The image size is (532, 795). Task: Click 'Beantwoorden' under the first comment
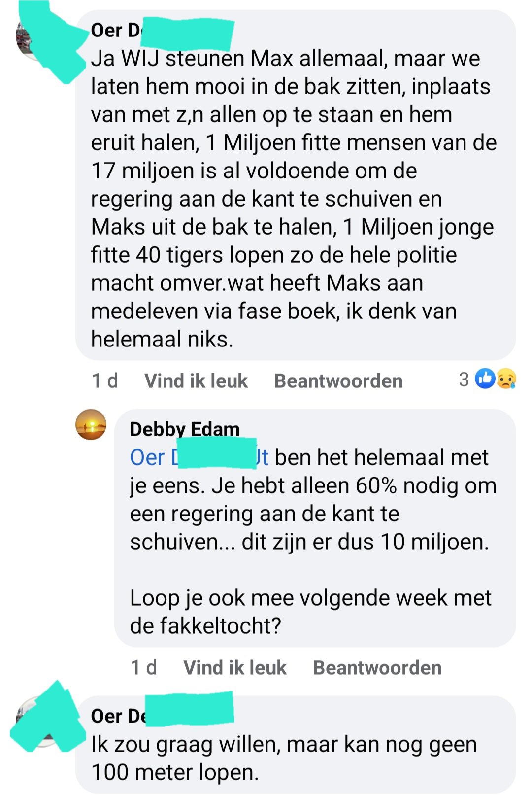[x=338, y=380]
